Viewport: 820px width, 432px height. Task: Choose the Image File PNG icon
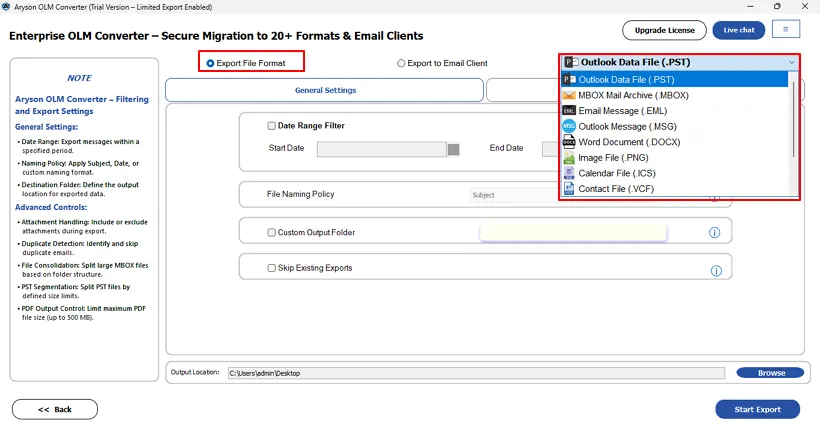[569, 157]
